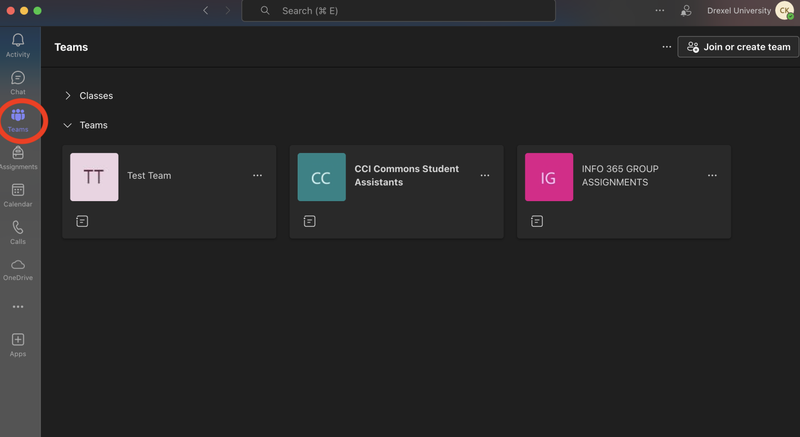
Task: Open OneDrive cloud icon
Action: 18,265
